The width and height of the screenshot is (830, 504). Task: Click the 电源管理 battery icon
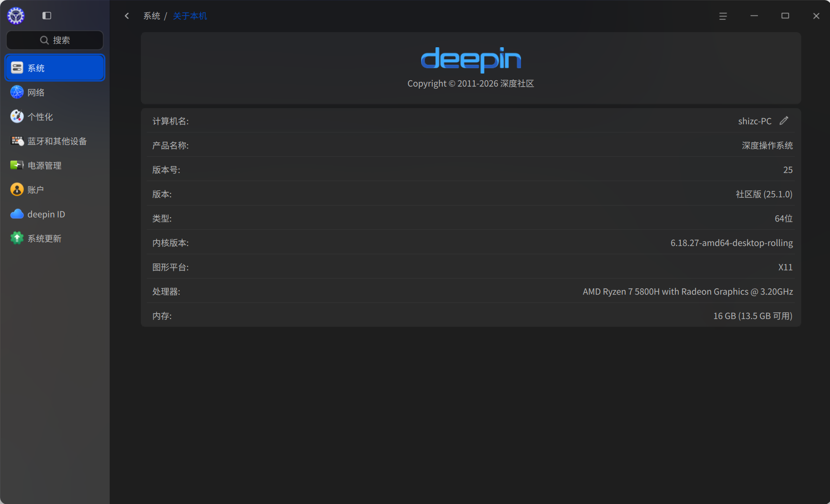coord(17,165)
